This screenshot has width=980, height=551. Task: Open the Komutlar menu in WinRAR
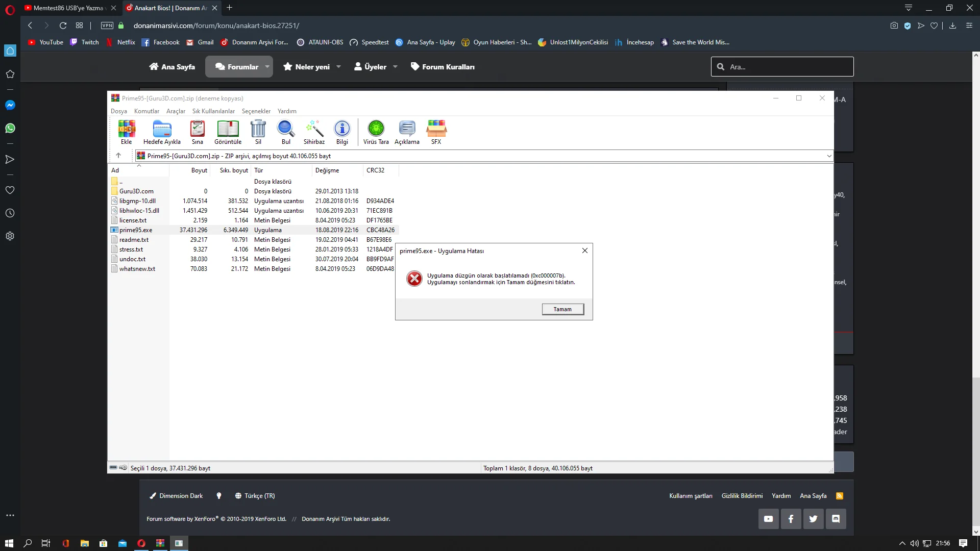pos(146,111)
